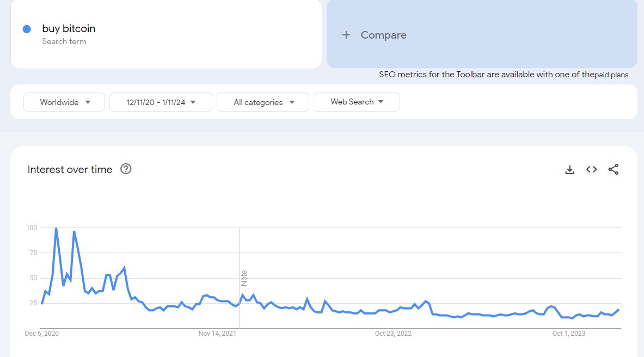
Task: Click the Dec 6, 2020 axis label
Action: [x=42, y=334]
